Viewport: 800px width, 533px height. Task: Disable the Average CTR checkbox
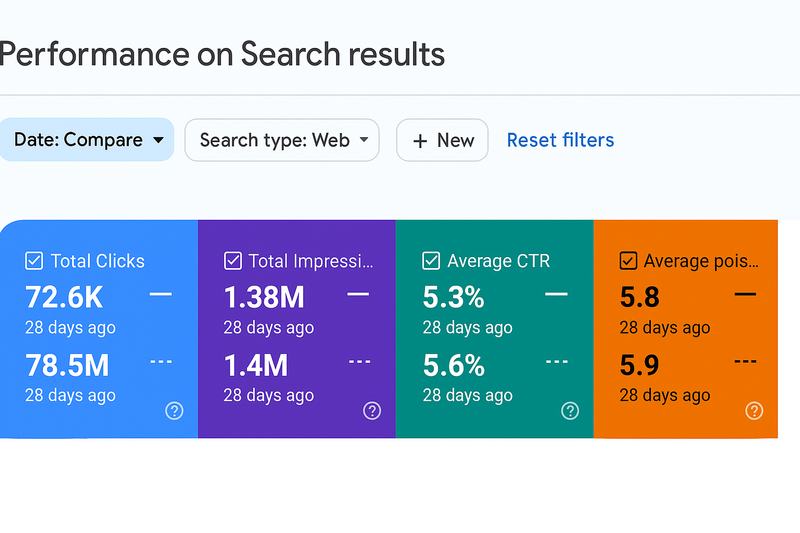pos(431,261)
